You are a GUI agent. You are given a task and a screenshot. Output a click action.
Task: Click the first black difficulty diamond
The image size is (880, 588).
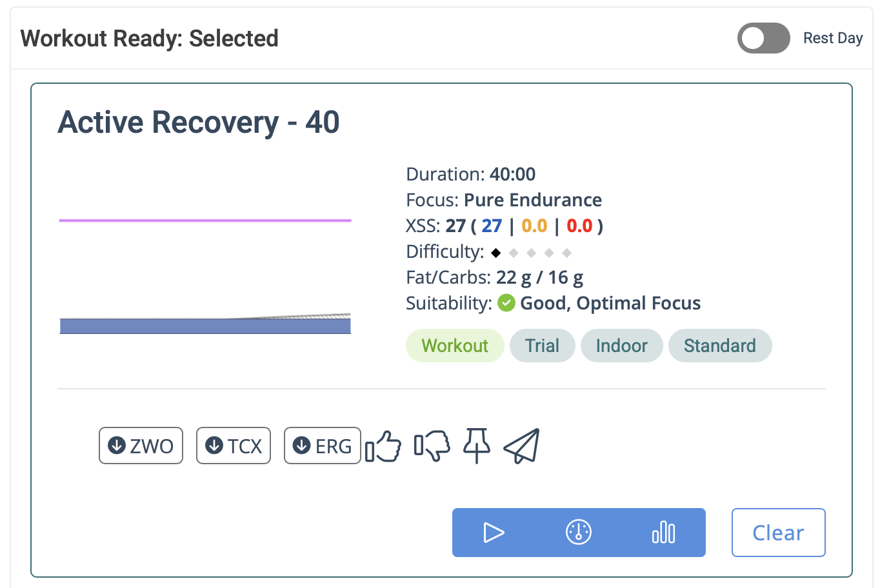click(x=495, y=253)
